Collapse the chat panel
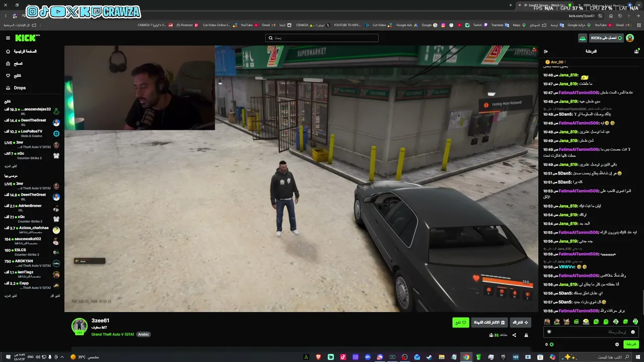Viewport: 644px width, 362px height. (546, 51)
